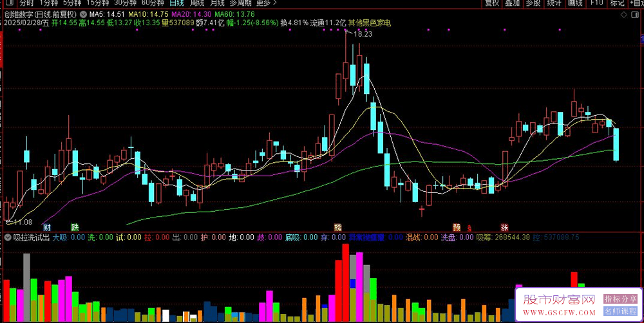The height and width of the screenshot is (323, 644).
Task: Click the MA20: 14.30 label
Action: (x=192, y=14)
